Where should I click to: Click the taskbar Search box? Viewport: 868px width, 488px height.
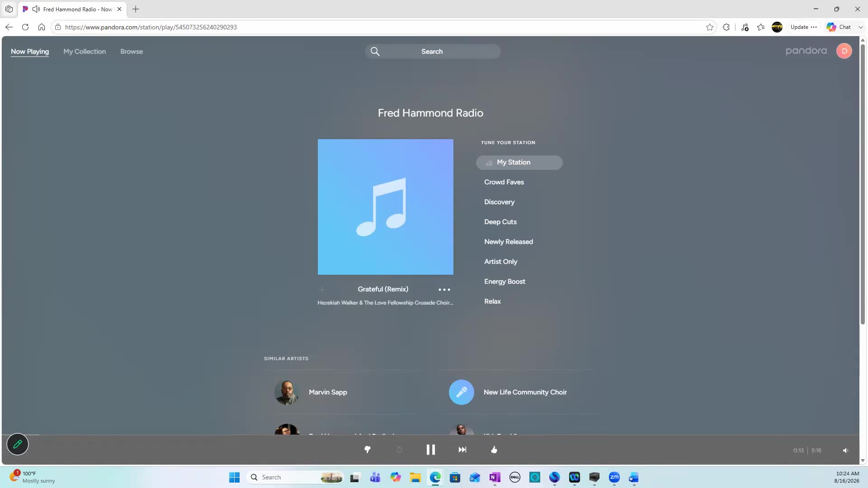[x=296, y=477]
